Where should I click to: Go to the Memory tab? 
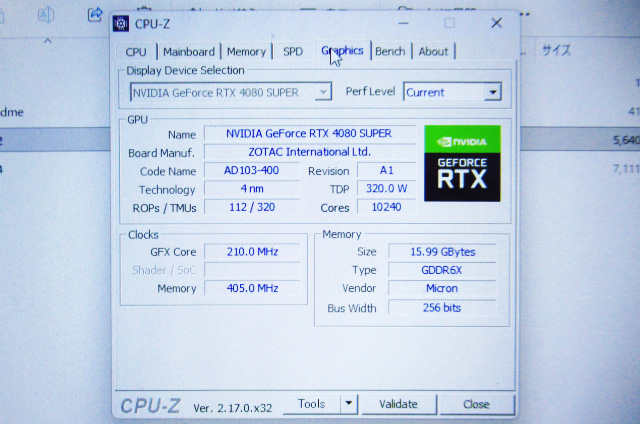click(x=246, y=52)
